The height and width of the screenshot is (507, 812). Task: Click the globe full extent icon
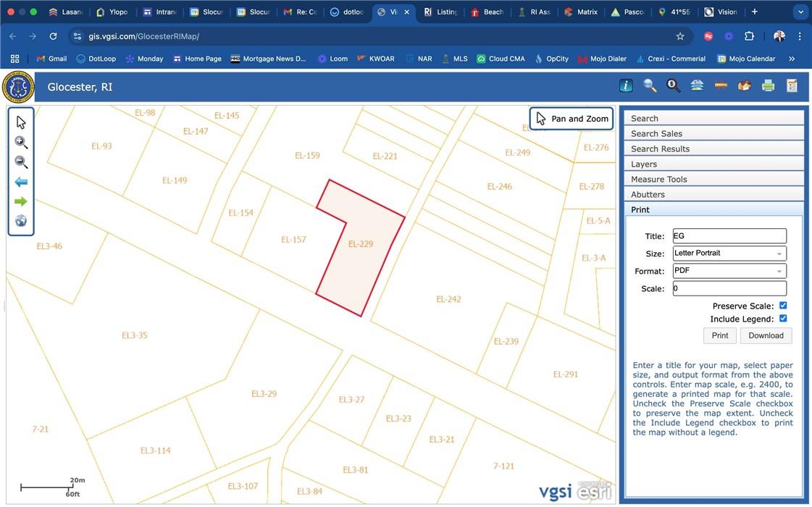(x=21, y=221)
